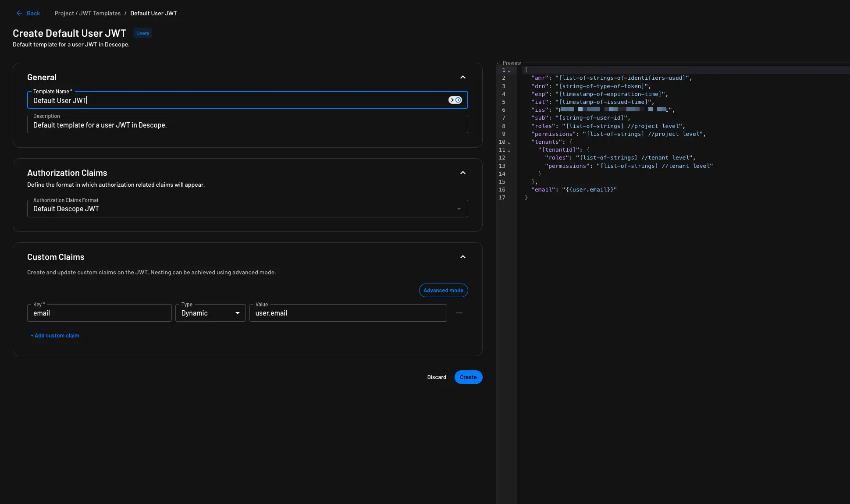Focus the Description field
This screenshot has height=504, width=850.
tap(247, 125)
